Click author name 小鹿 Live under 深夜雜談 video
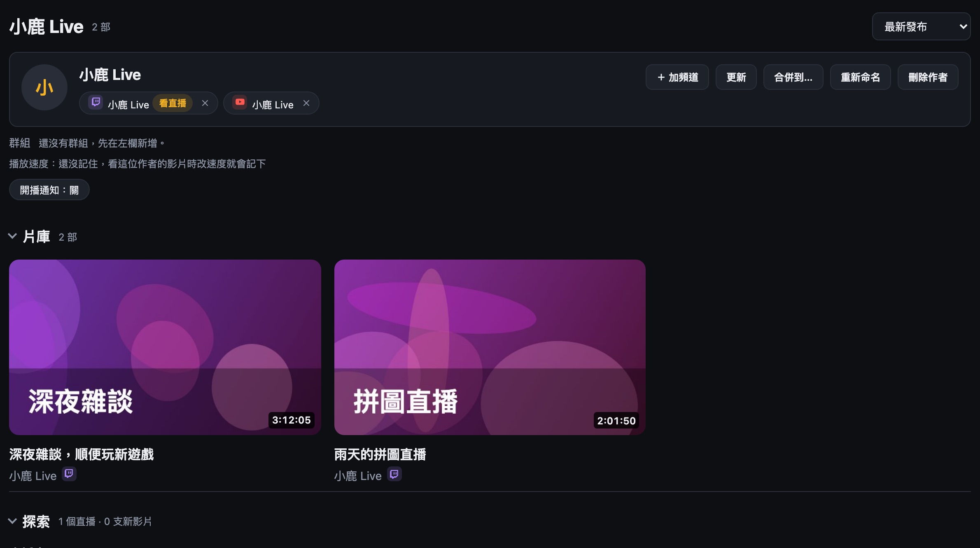980x548 pixels. [33, 476]
